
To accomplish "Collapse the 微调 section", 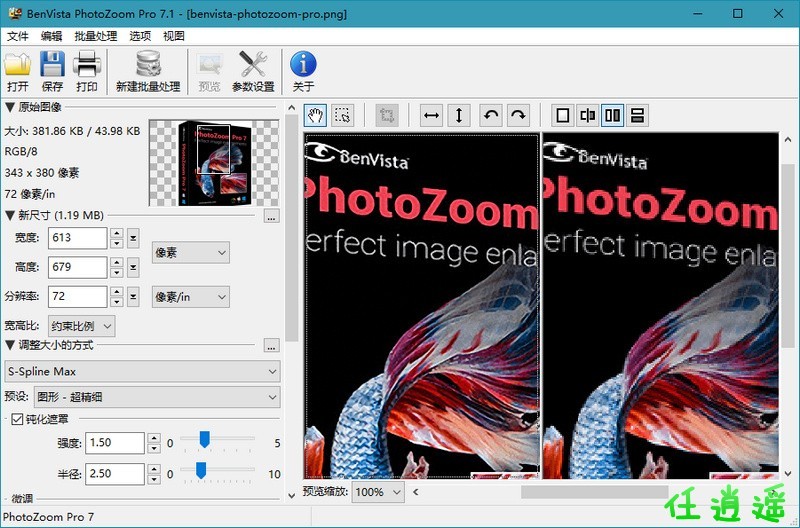I will pyautogui.click(x=6, y=498).
